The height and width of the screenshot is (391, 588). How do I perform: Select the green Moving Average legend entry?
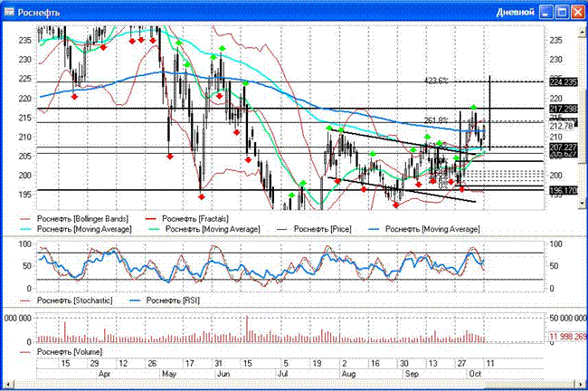tap(204, 229)
